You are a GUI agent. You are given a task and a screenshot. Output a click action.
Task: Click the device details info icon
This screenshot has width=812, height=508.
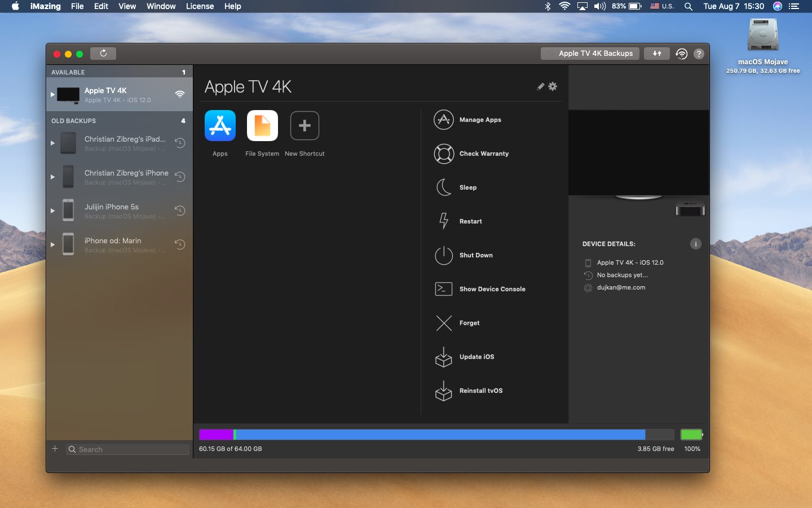coord(695,244)
